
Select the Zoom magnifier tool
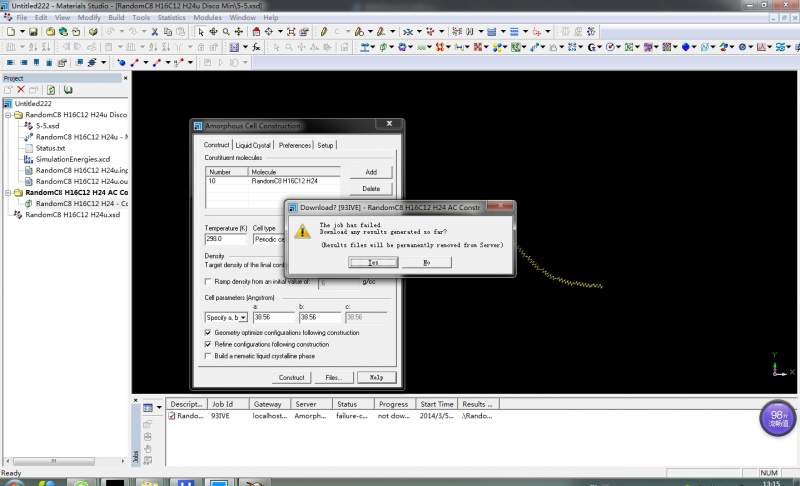pyautogui.click(x=226, y=32)
